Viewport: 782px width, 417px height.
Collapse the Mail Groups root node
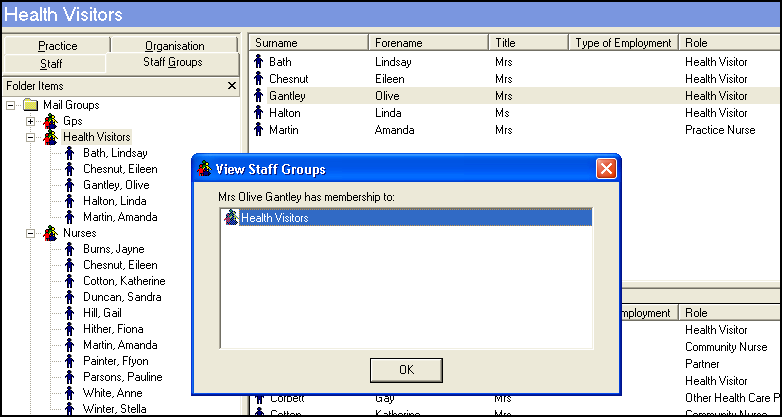[10, 105]
